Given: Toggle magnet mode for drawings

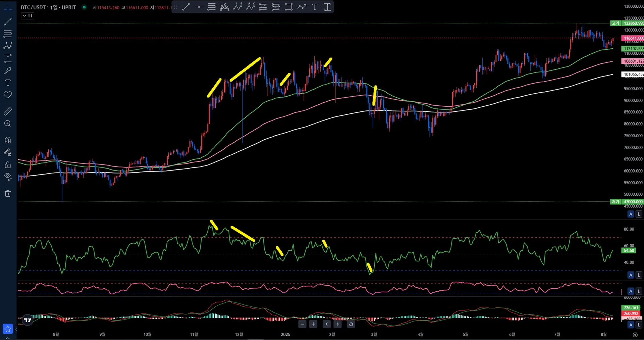Looking at the screenshot, I should [x=8, y=140].
